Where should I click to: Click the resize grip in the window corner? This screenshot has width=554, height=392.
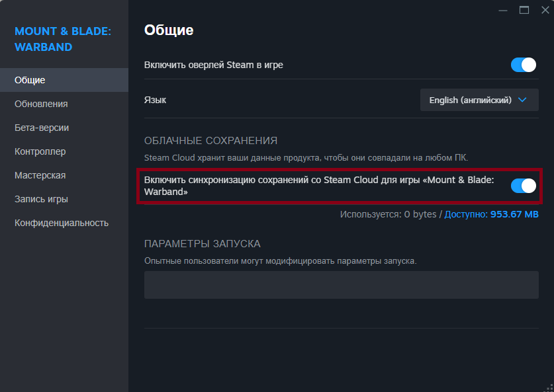click(549, 387)
